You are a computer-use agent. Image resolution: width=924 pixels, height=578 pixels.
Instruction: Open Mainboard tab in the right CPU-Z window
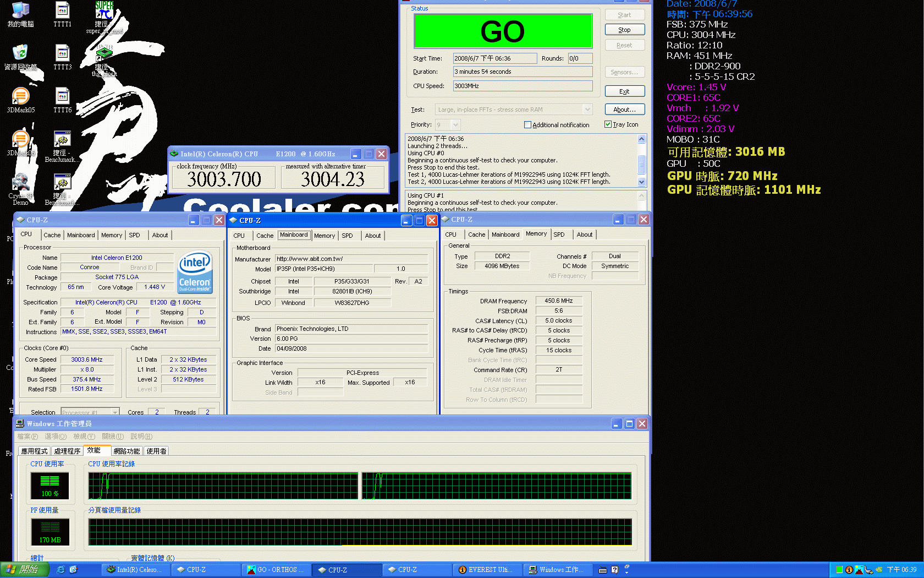point(505,235)
